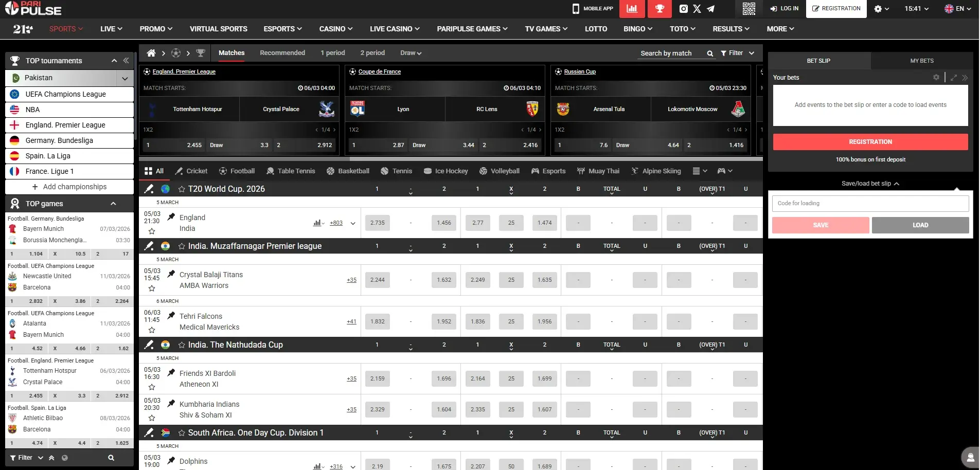Screen dimensions: 980x470
Task: Toggle favorite star for T20 World Cup 2026
Action: tap(182, 189)
